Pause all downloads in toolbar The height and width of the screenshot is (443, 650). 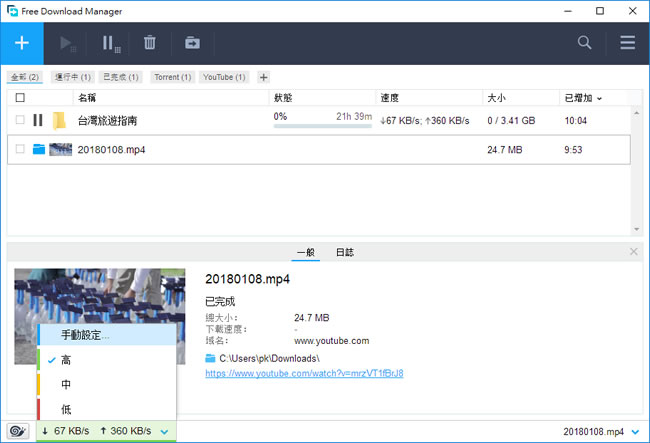111,43
